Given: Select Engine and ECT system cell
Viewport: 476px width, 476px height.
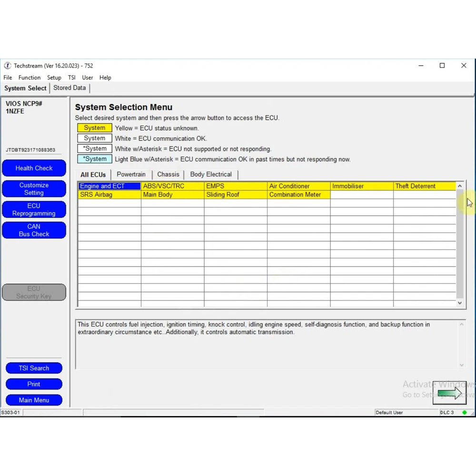Looking at the screenshot, I should point(109,186).
